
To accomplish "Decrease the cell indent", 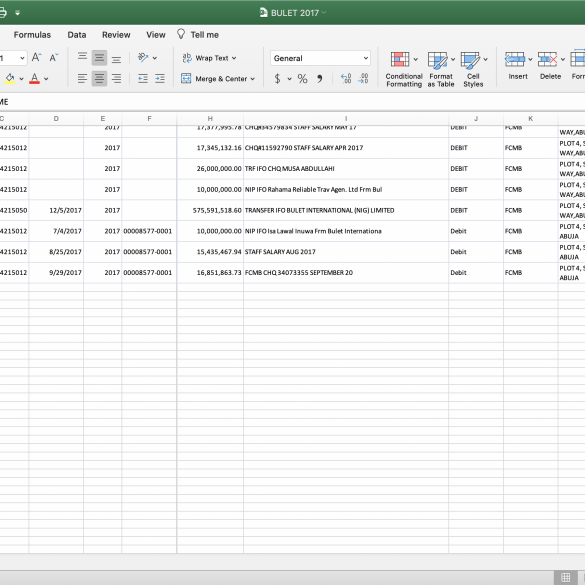I will (x=143, y=78).
